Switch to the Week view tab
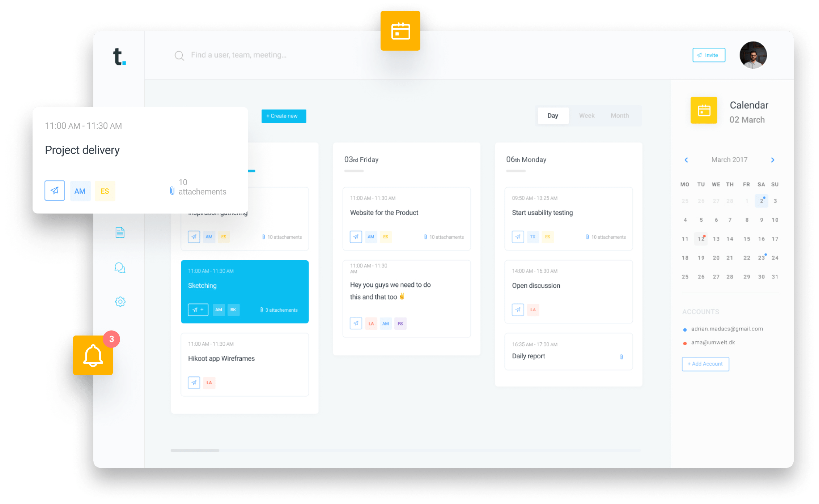819x504 pixels. point(586,116)
